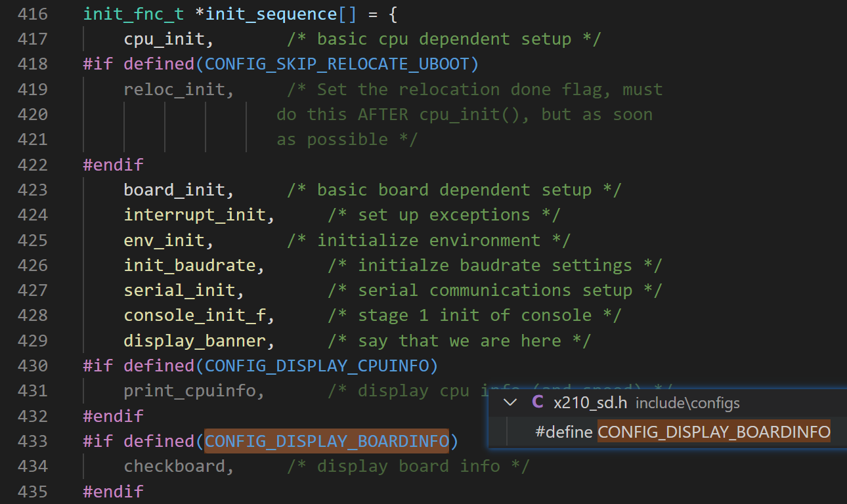Click the comment 'initialize environment'
847x504 pixels.
tap(429, 240)
